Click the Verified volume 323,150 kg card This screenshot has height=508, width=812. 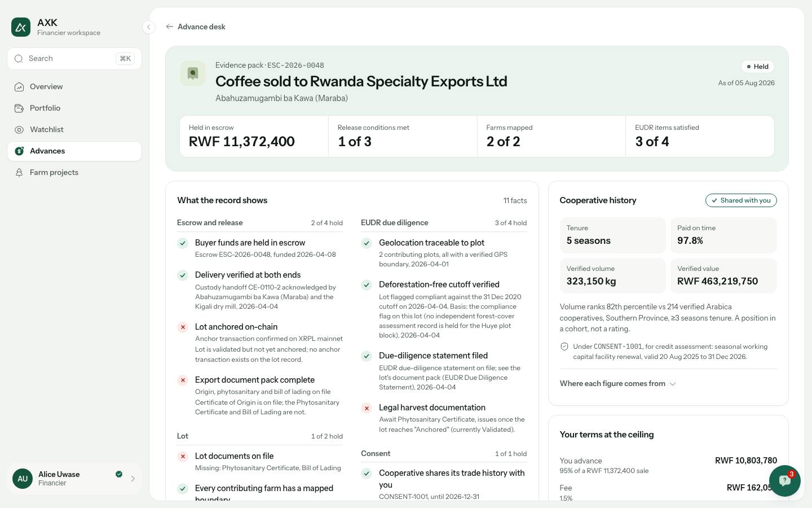point(613,276)
